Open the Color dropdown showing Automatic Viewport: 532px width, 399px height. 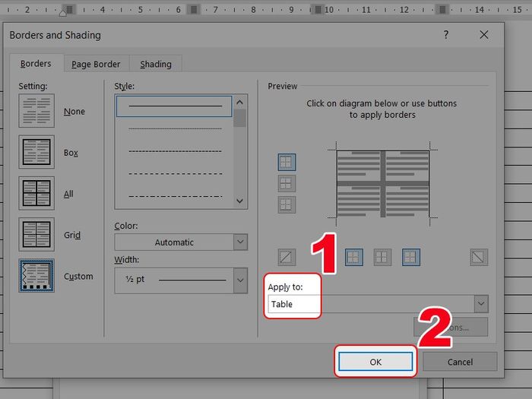point(181,242)
